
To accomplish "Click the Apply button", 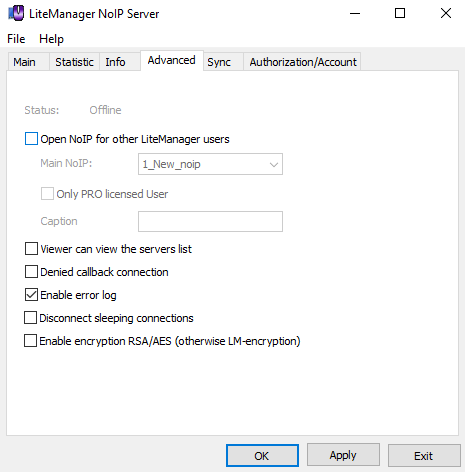I will [x=343, y=455].
